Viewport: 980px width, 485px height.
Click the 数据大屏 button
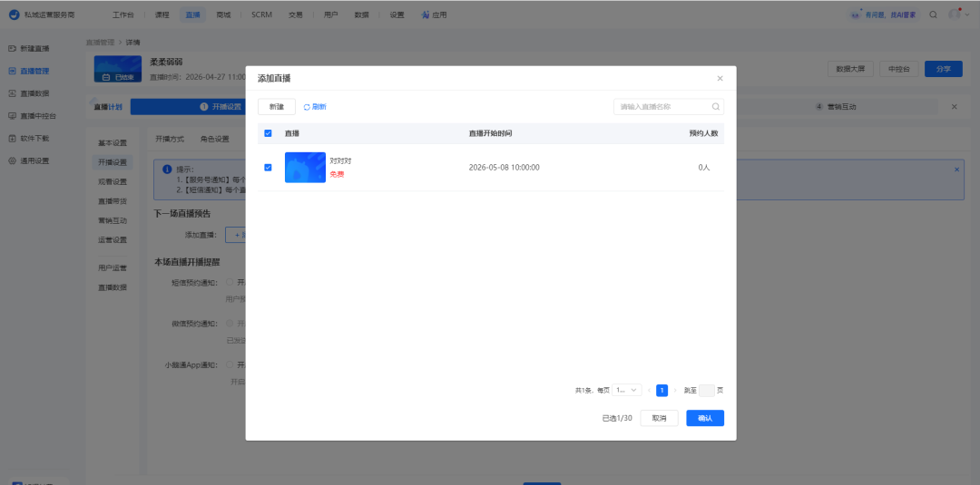point(850,69)
